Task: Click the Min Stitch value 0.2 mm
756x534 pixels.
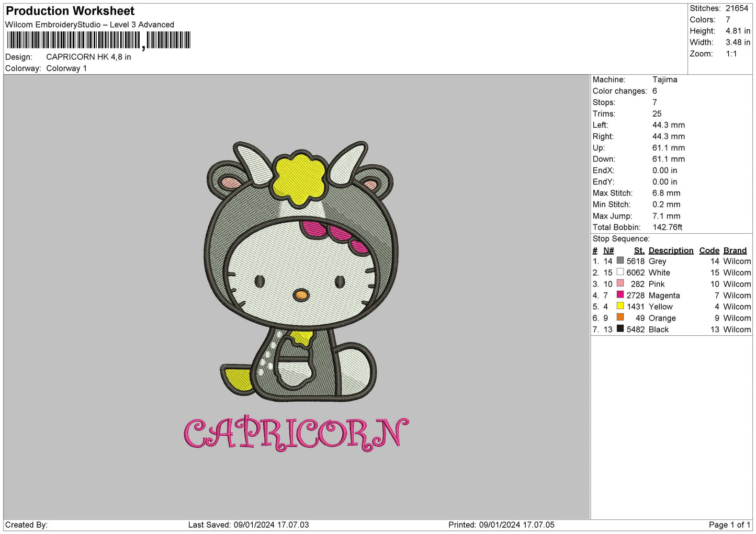Action: tap(666, 204)
